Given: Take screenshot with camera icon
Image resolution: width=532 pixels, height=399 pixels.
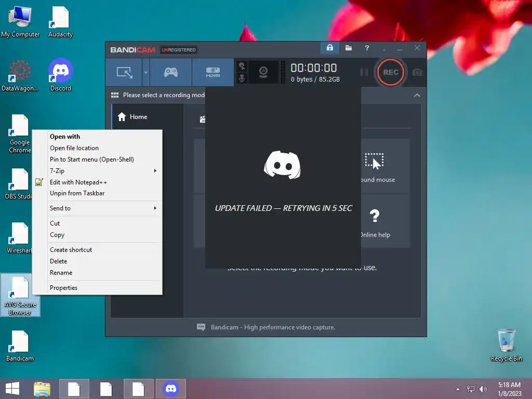Looking at the screenshot, I should (x=417, y=72).
